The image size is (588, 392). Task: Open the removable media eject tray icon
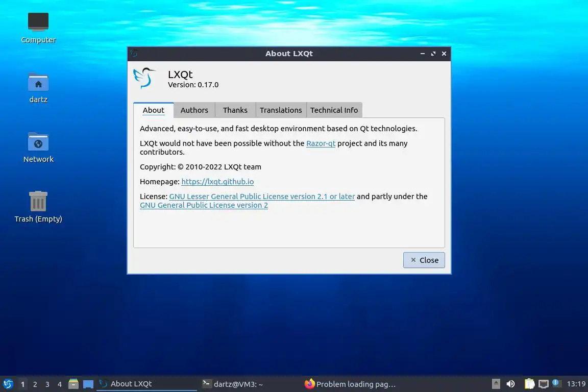[496, 384]
